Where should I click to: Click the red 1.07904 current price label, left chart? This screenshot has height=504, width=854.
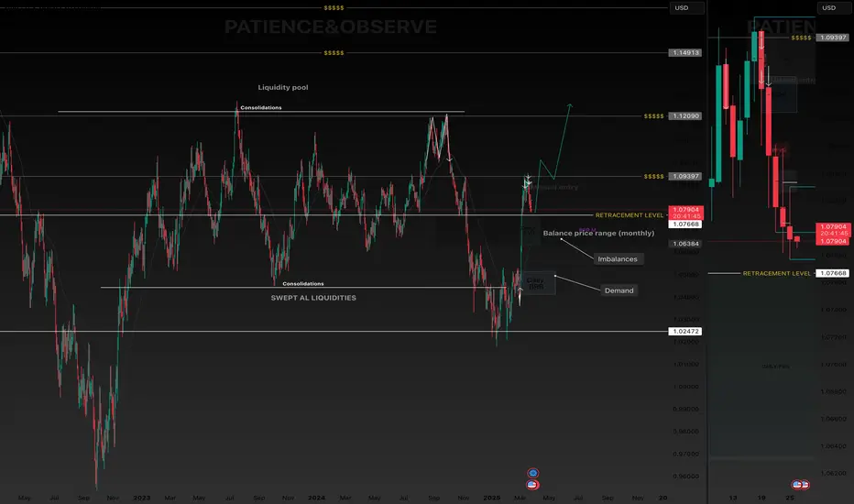[685, 213]
